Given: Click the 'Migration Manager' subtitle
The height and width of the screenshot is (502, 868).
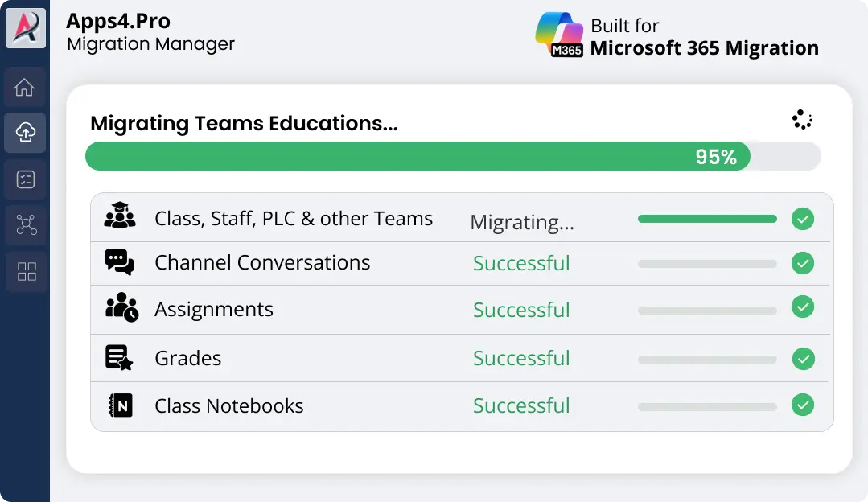Looking at the screenshot, I should [x=150, y=43].
